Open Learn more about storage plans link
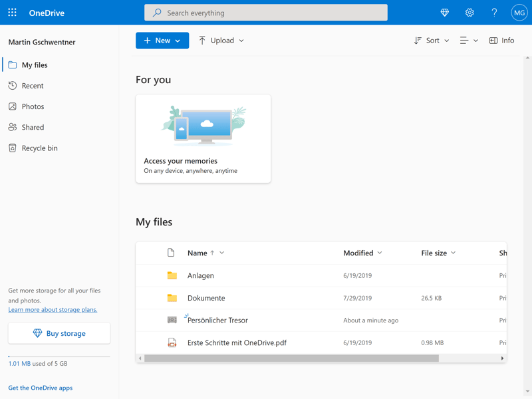The image size is (532, 399). [53, 310]
